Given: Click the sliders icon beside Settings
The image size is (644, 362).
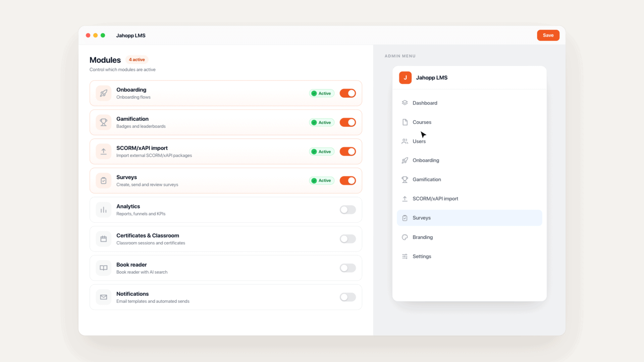Looking at the screenshot, I should tap(405, 256).
